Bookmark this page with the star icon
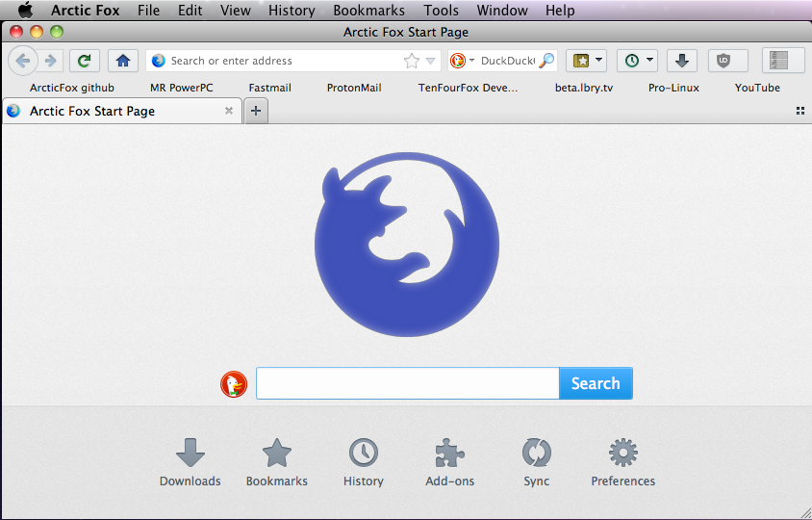Viewport: 812px width, 520px height. [x=411, y=61]
